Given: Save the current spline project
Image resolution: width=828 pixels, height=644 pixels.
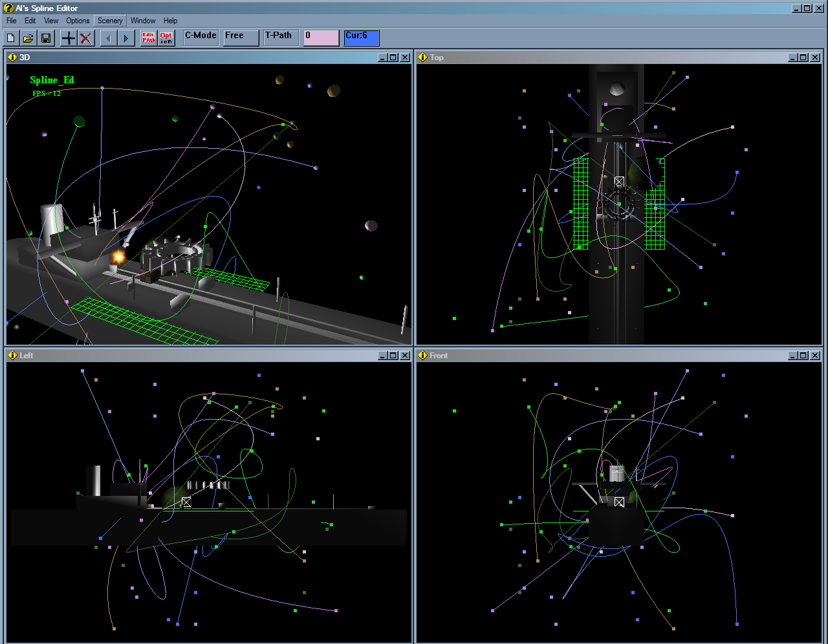Looking at the screenshot, I should 46,38.
